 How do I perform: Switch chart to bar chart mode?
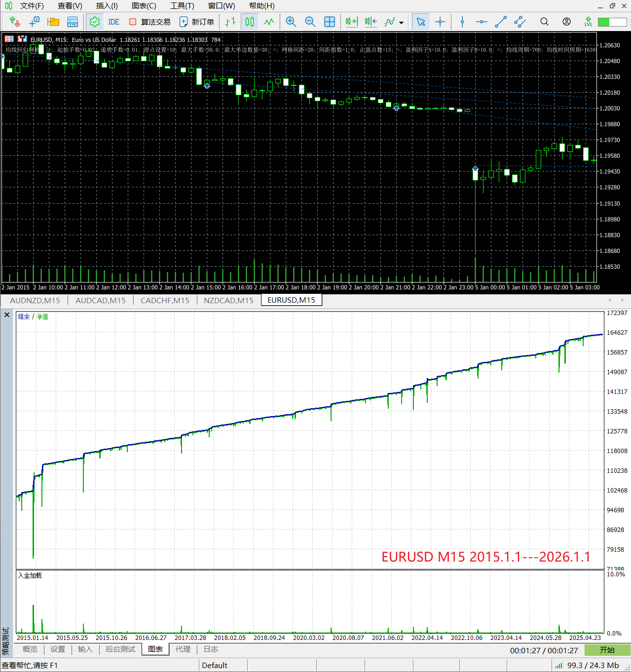(230, 22)
